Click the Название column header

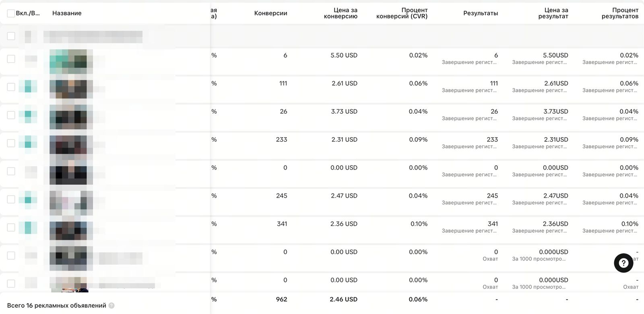(67, 13)
